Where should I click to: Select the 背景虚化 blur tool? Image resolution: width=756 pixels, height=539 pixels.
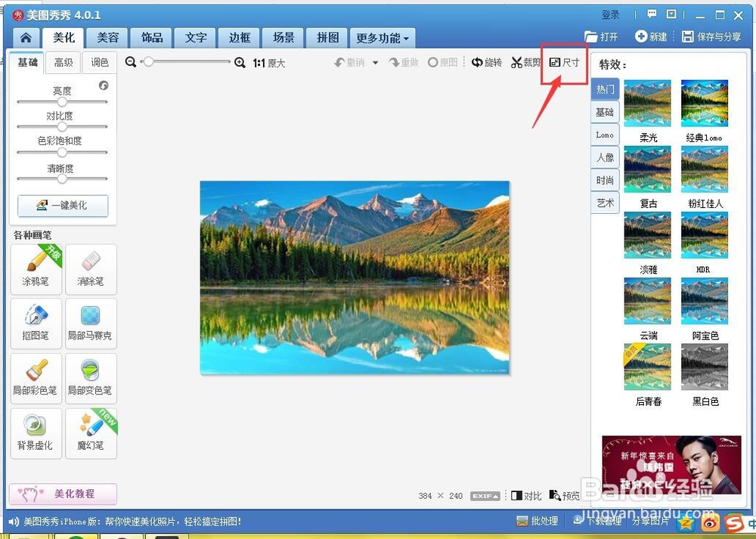pyautogui.click(x=36, y=433)
